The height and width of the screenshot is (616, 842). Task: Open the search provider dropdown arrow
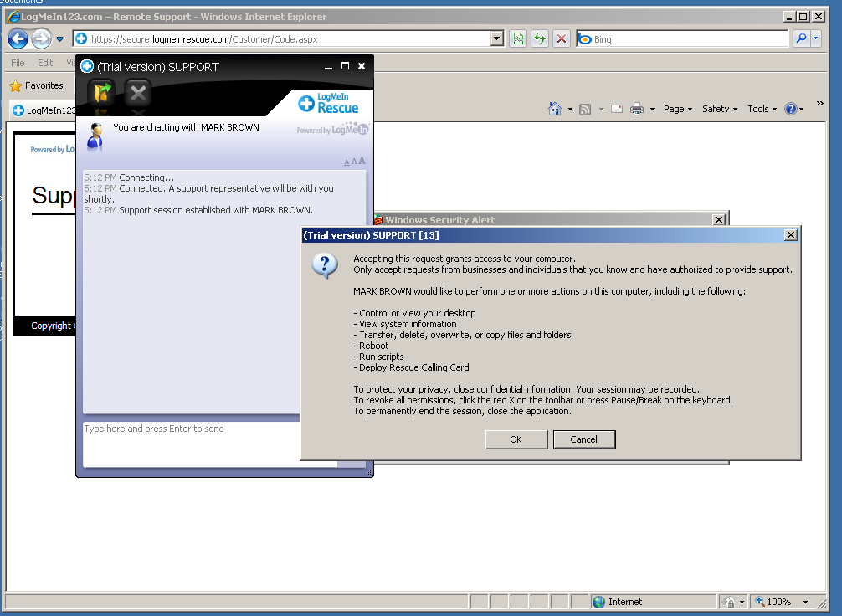816,38
